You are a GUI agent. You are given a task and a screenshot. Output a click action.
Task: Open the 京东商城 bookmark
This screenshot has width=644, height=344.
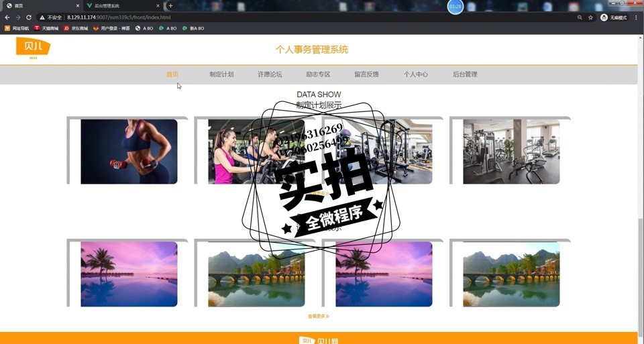click(x=76, y=28)
